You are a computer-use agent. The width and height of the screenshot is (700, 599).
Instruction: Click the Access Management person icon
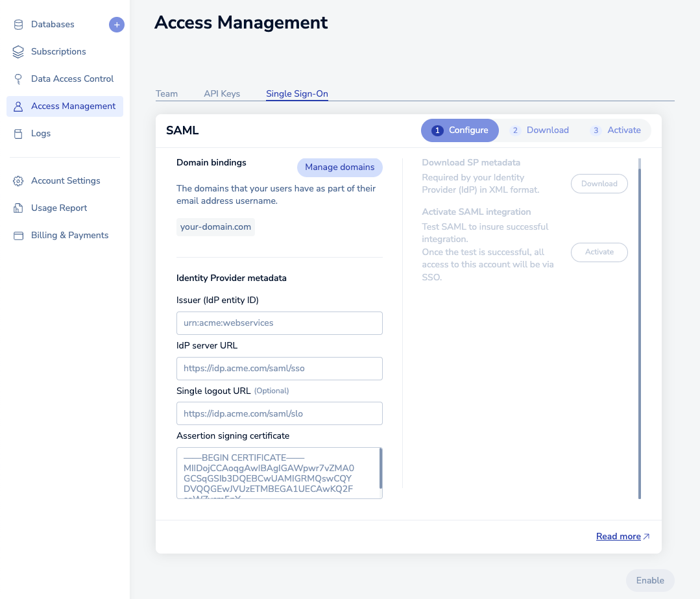pyautogui.click(x=18, y=106)
